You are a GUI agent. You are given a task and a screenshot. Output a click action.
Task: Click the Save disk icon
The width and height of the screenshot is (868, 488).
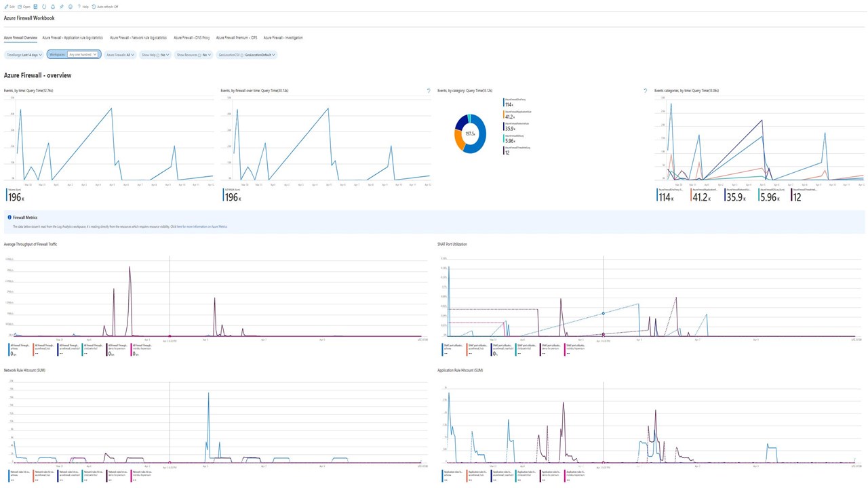pos(36,7)
